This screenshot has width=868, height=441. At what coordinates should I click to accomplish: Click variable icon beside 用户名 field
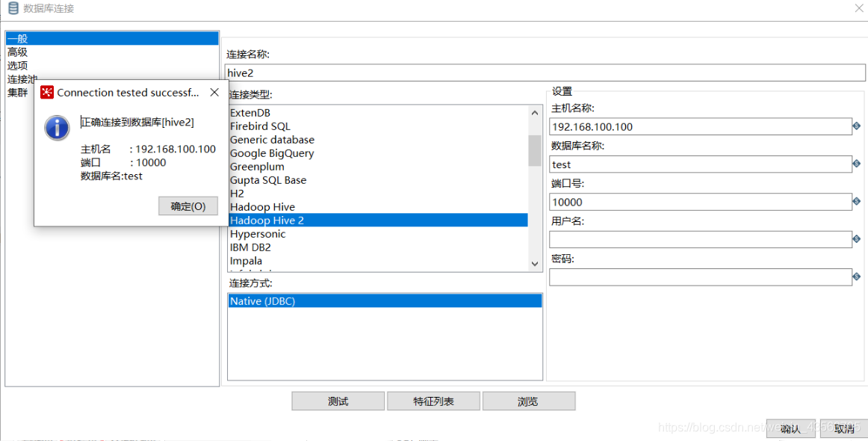coord(858,239)
